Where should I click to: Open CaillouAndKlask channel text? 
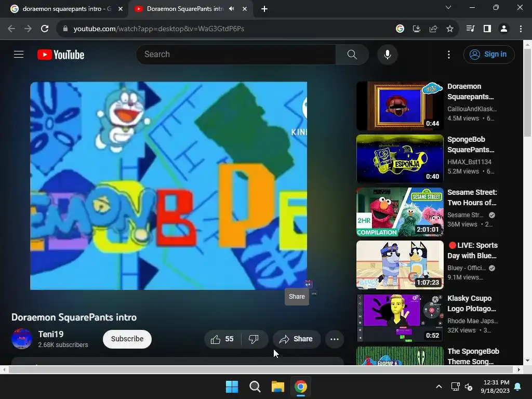472,109
